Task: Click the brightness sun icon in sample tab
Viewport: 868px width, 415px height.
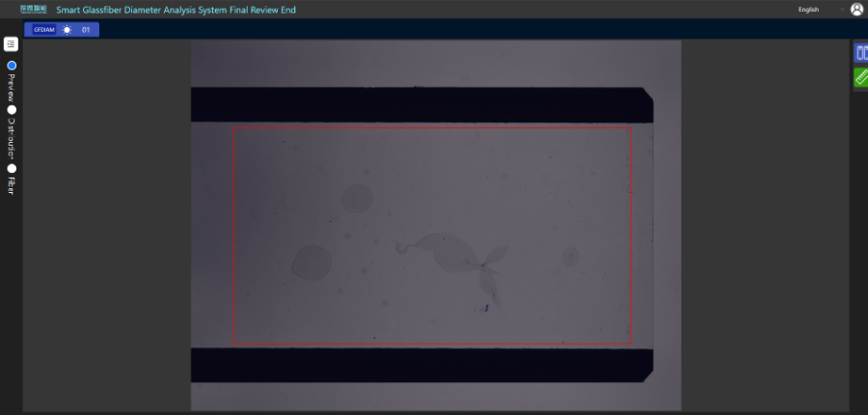Action: (67, 30)
